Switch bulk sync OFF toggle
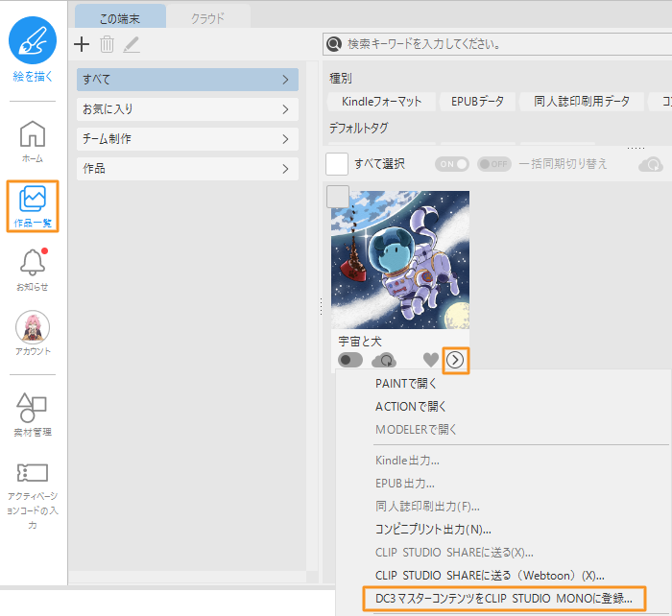The width and height of the screenshot is (672, 616). (x=494, y=164)
